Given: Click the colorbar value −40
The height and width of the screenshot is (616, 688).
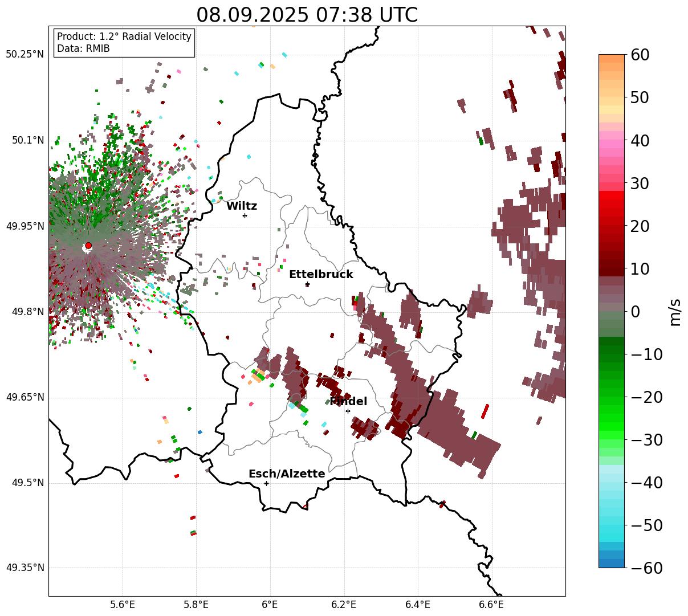Looking at the screenshot, I should pos(646,483).
